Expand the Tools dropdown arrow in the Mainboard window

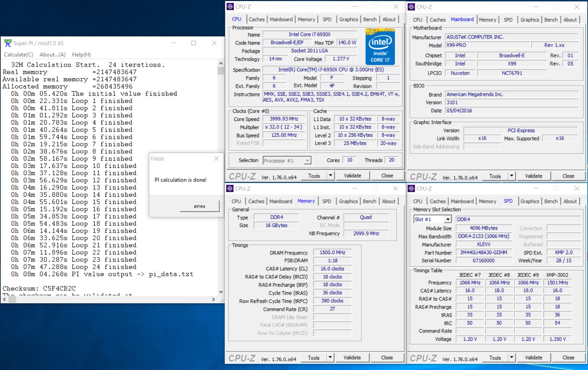pyautogui.click(x=511, y=176)
